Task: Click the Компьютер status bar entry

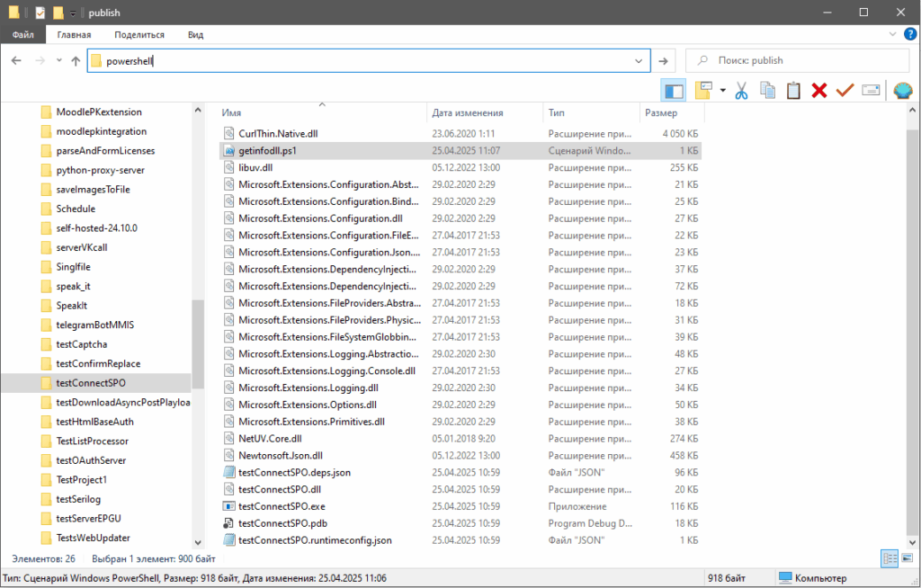Action: [813, 578]
